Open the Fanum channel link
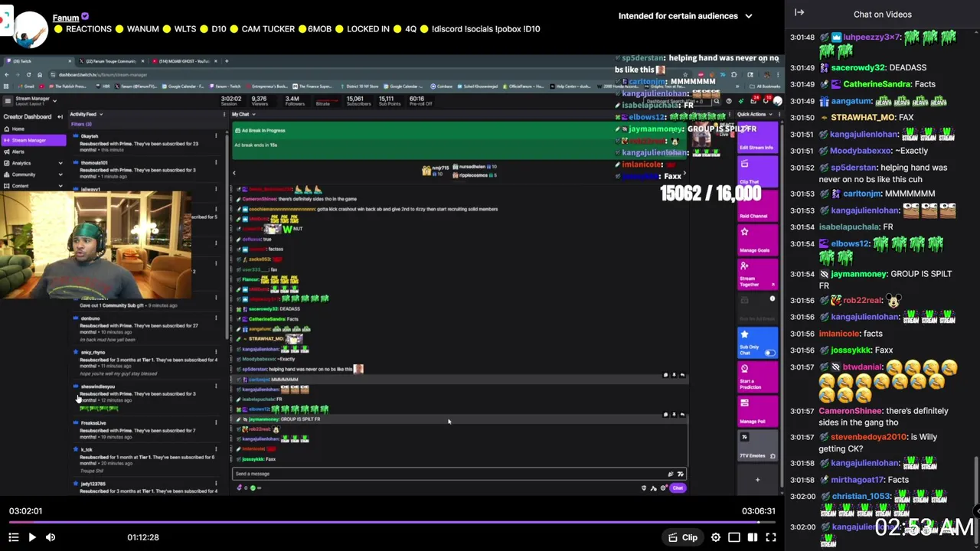This screenshot has width=980, height=551. pos(66,17)
